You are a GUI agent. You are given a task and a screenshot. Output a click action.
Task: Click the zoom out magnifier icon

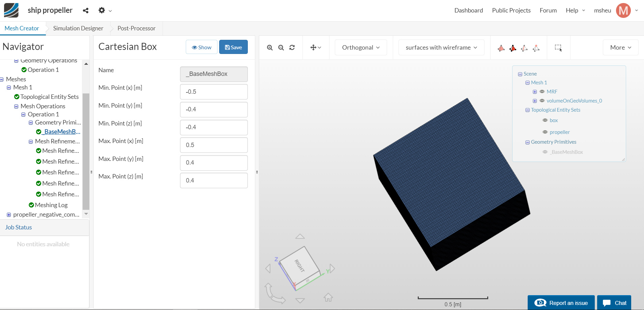pos(281,48)
